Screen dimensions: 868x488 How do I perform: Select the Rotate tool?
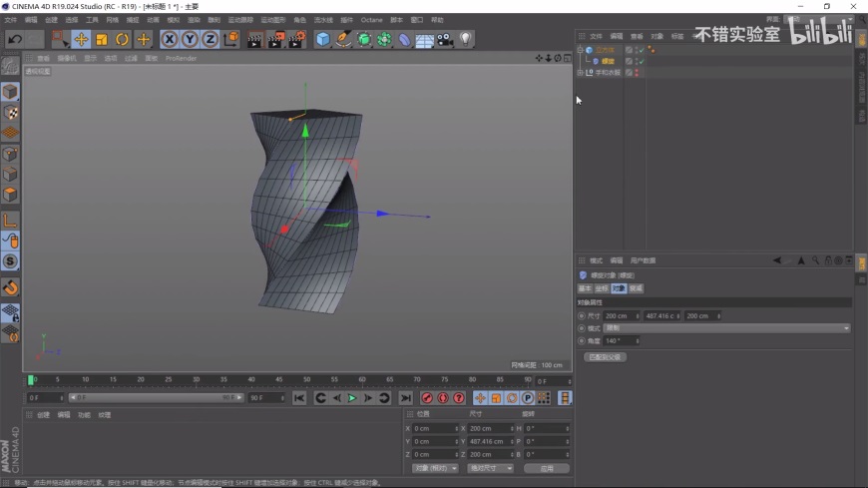pyautogui.click(x=122, y=39)
